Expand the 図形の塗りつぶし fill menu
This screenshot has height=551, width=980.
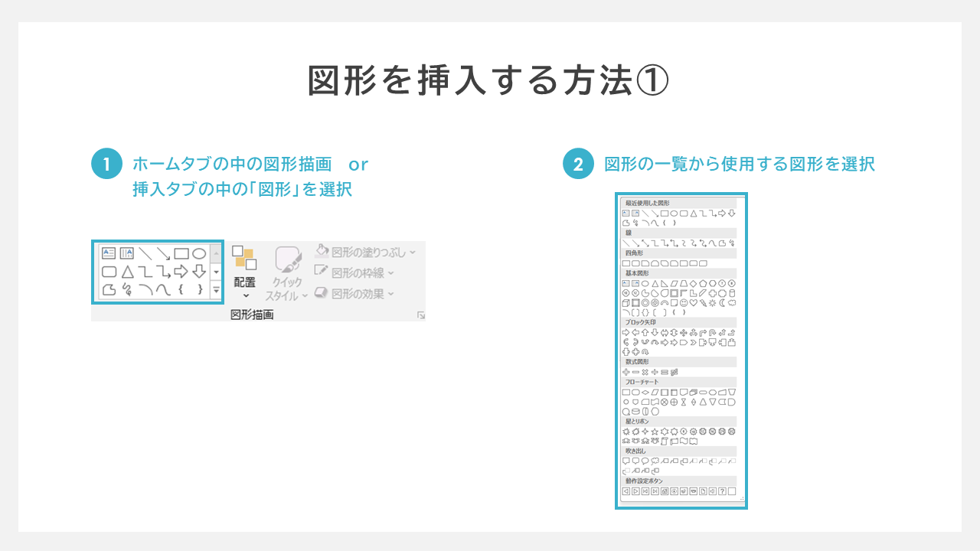(x=366, y=251)
